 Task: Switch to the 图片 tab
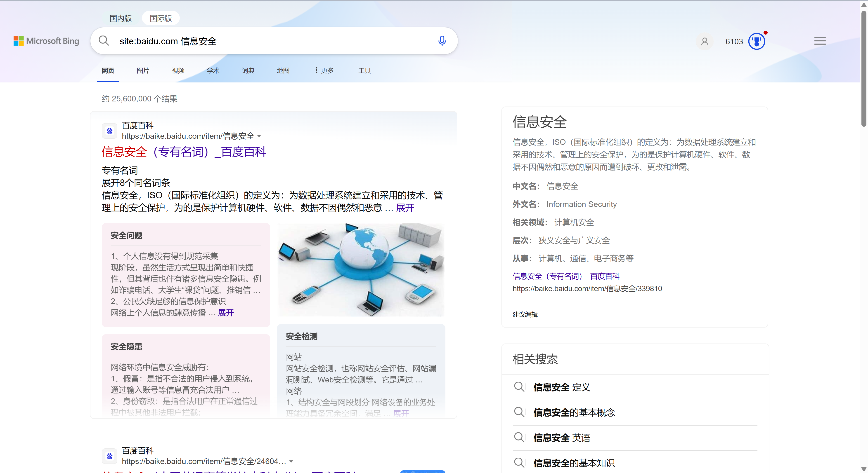click(x=143, y=70)
